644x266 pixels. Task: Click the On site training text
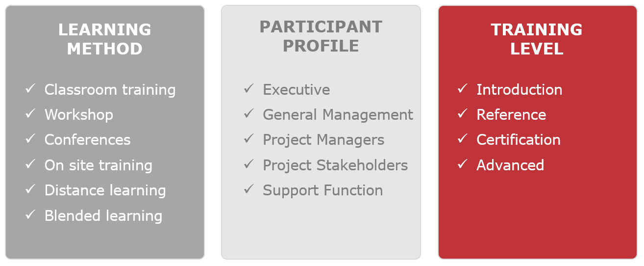(x=99, y=165)
